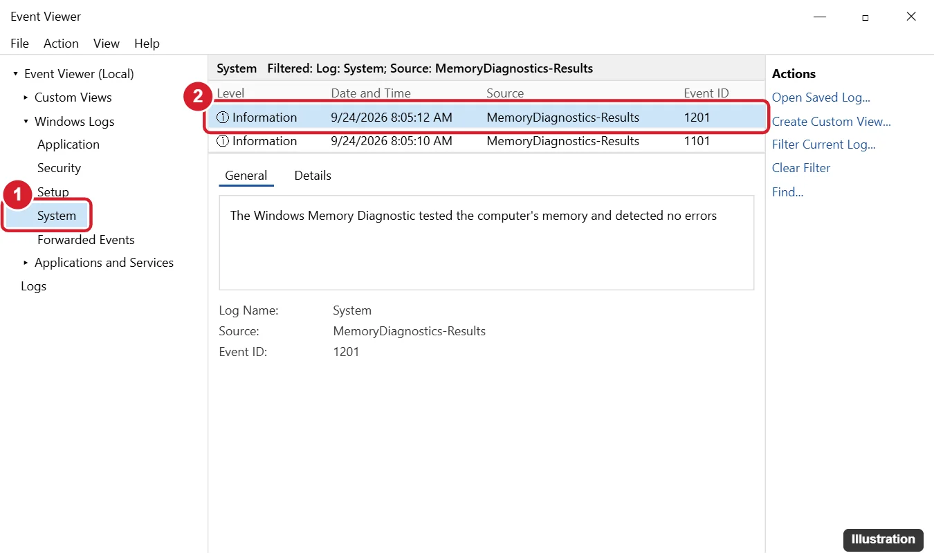This screenshot has height=560, width=934.
Task: Maximize the Event Viewer window
Action: [866, 17]
